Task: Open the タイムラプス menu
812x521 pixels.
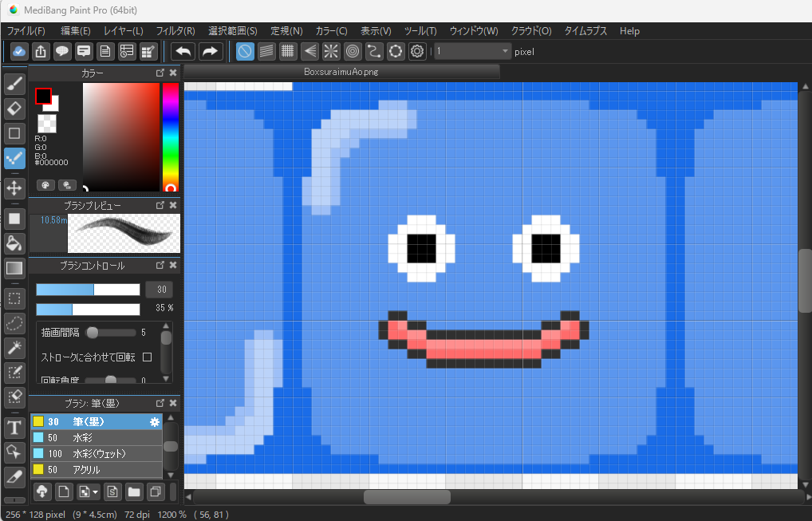Action: (x=585, y=31)
